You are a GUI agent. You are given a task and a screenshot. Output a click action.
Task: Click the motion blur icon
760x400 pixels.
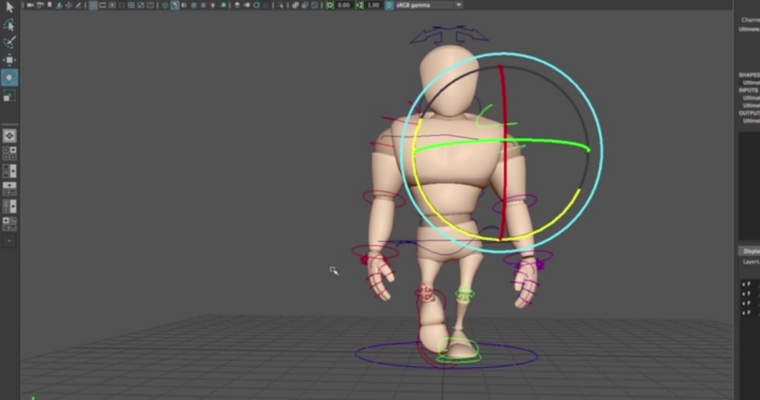(x=247, y=5)
